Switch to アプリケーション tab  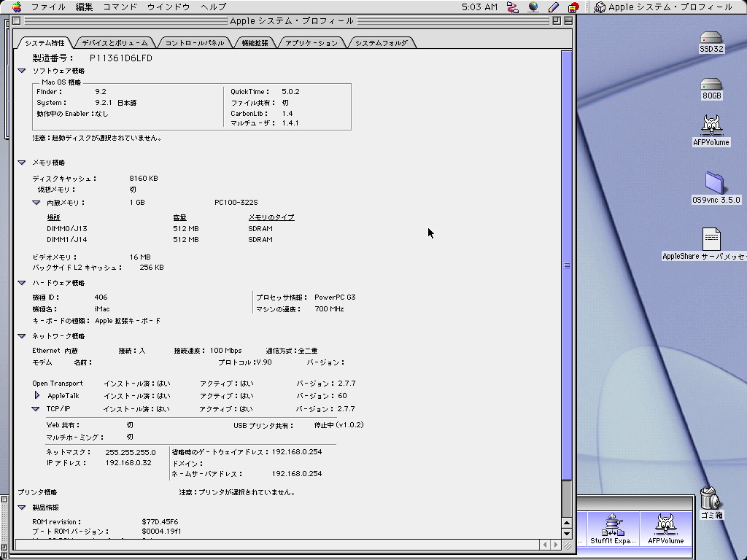click(311, 43)
